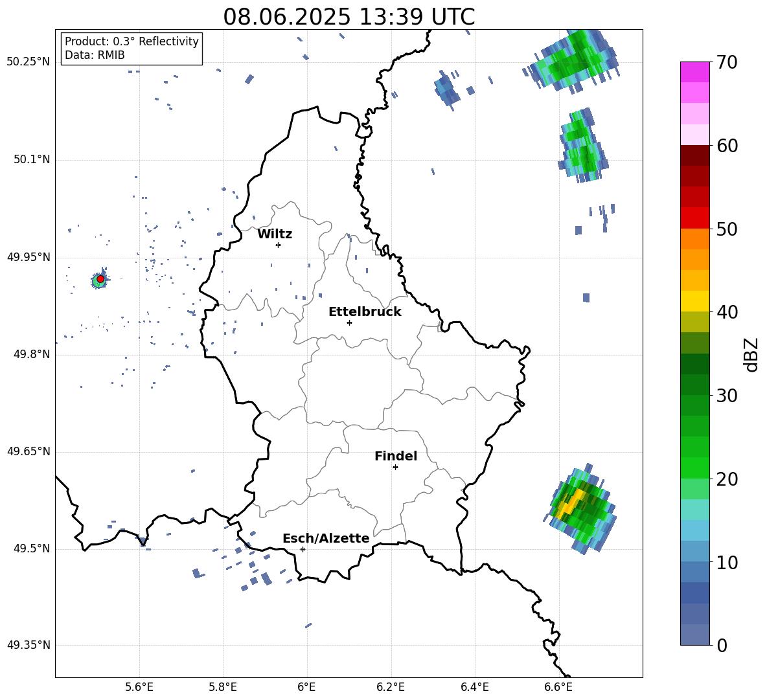767x700 pixels.
Task: Click the Product: 0.3° Reflectivity text
Action: point(132,41)
